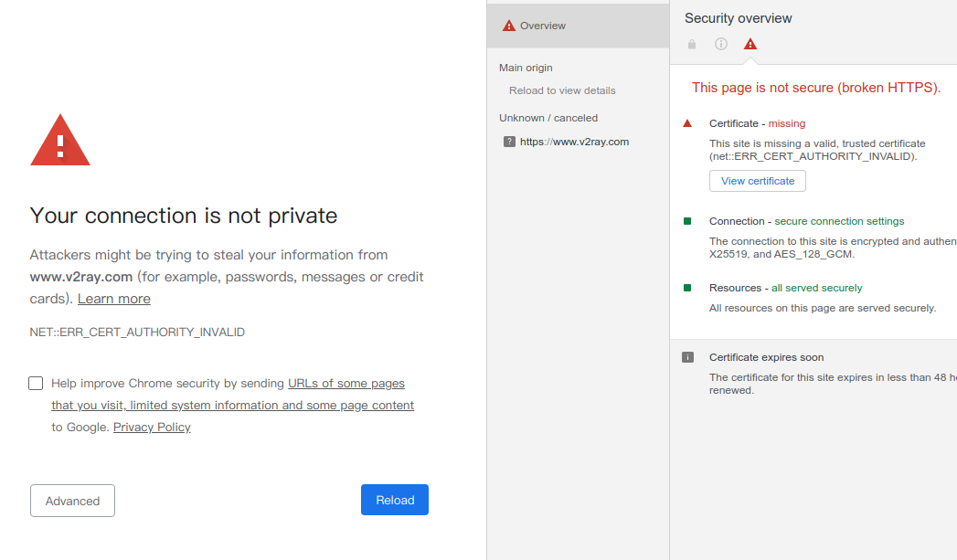Viewport: 957px width, 560px height.
Task: Expand details with the Advanced button
Action: coord(72,501)
